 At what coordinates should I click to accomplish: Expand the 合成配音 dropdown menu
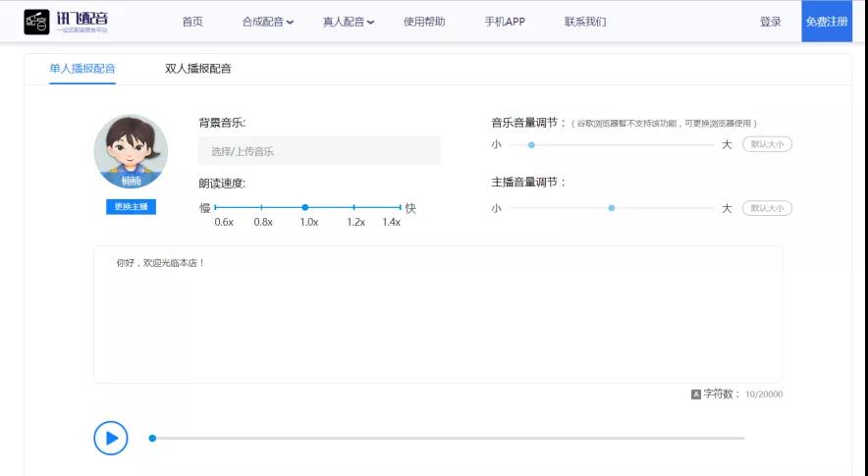267,22
